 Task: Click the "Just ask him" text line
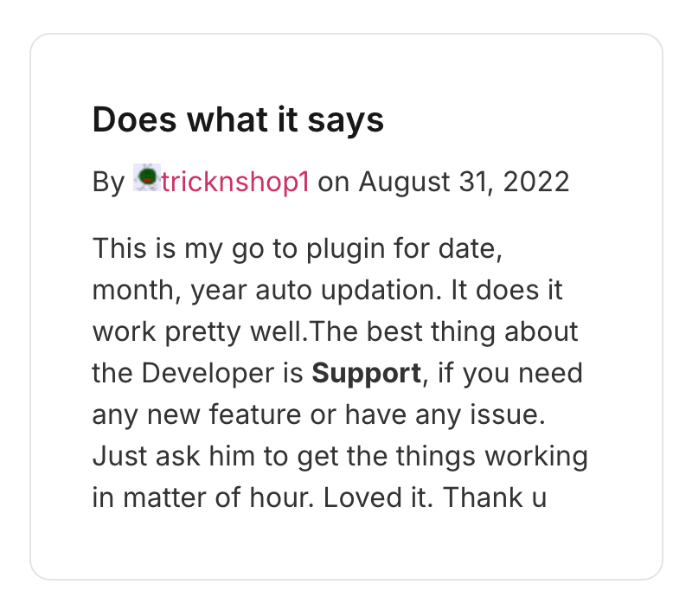point(340,457)
